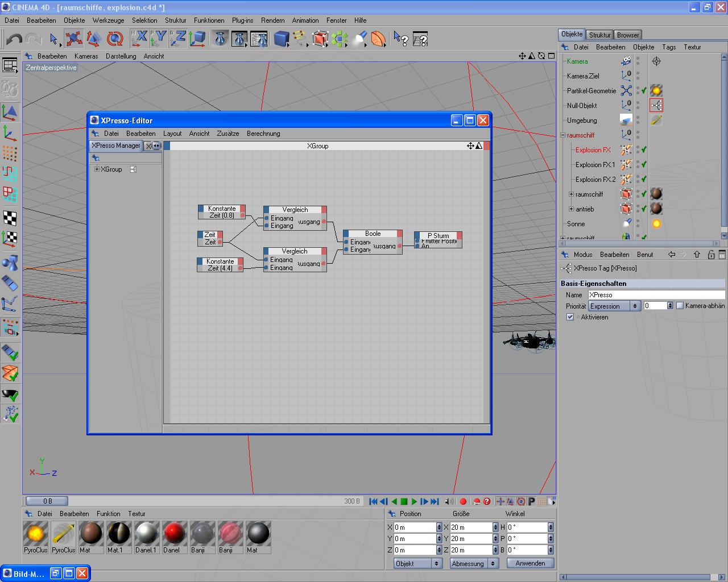Open the Priorität Expression dropdown
Screen dimensions: 728x582
614,306
